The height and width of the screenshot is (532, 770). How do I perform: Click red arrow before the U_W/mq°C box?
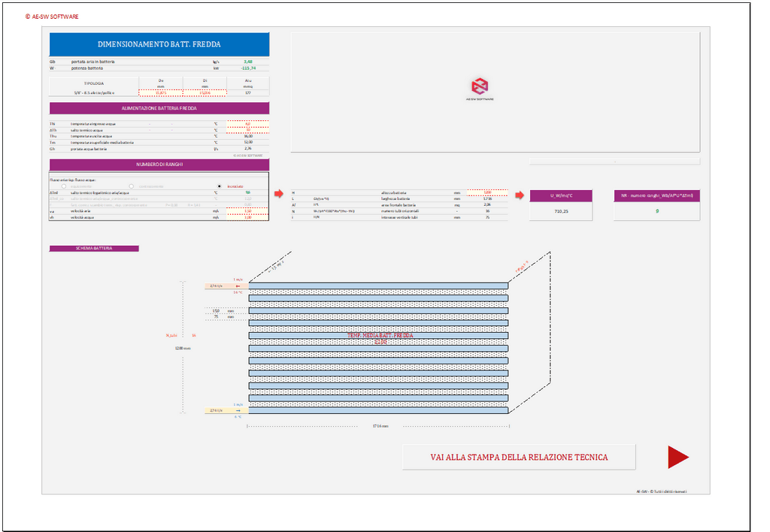(519, 195)
